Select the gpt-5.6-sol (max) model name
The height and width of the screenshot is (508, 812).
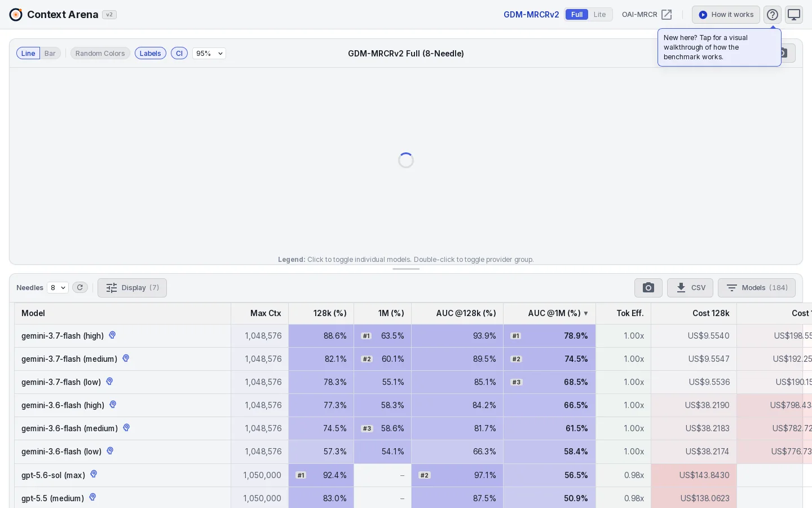click(x=53, y=475)
